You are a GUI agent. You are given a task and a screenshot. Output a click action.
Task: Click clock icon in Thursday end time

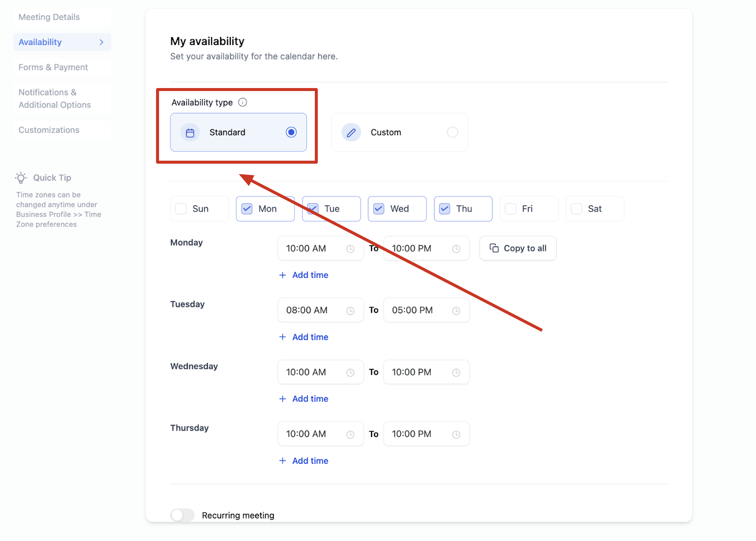click(456, 434)
